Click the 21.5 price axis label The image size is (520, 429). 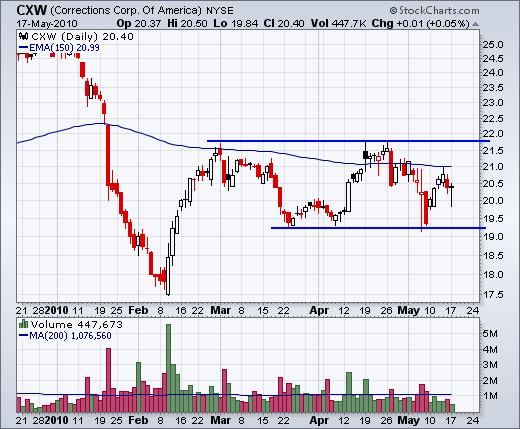coord(493,150)
